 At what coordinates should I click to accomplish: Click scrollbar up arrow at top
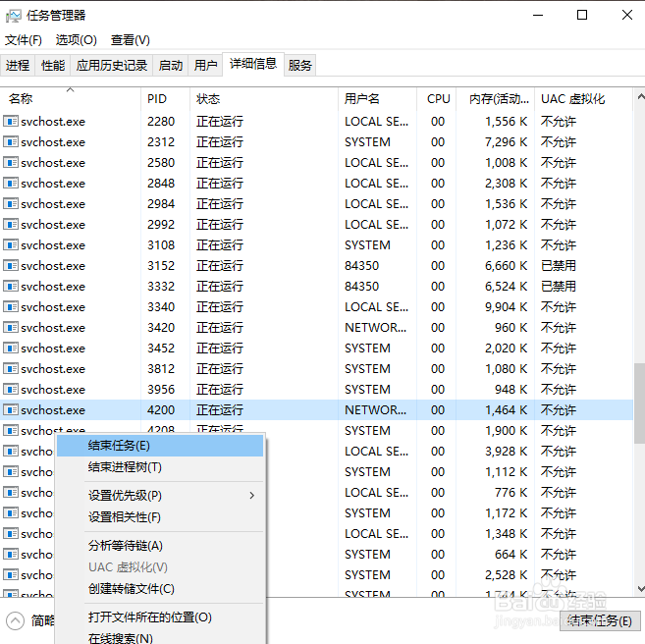click(640, 97)
